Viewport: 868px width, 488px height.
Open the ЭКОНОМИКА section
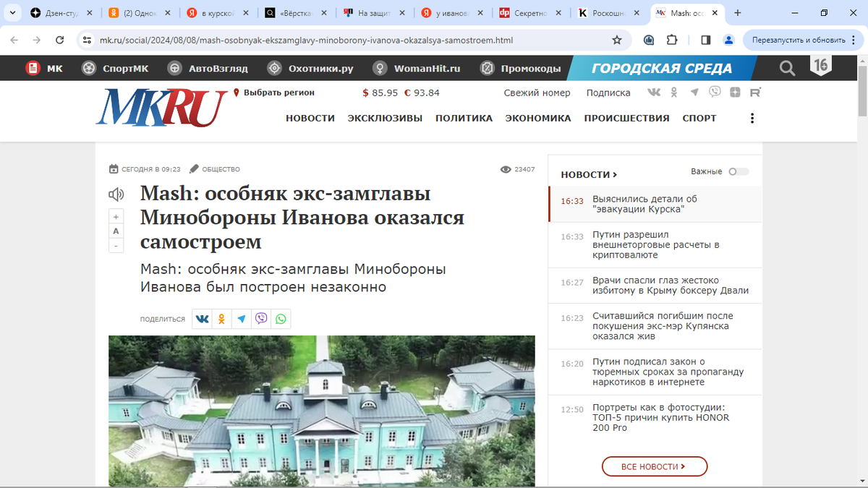(x=538, y=119)
